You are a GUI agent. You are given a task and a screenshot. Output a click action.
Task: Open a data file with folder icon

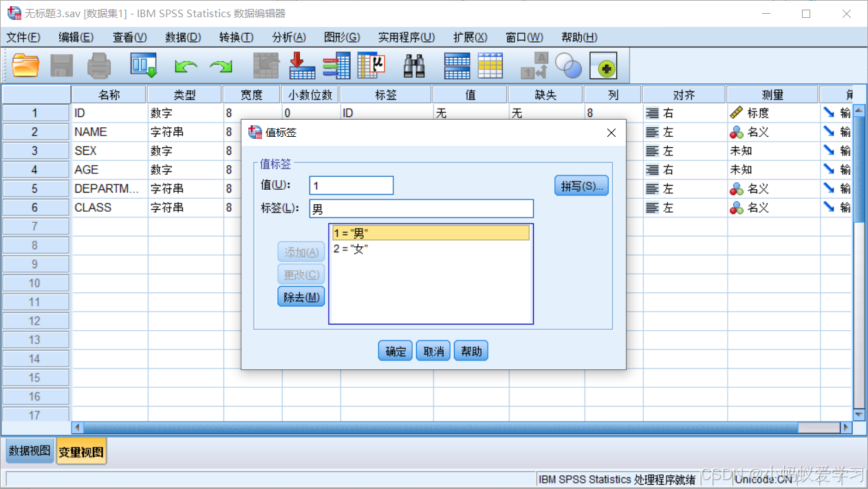(x=26, y=66)
